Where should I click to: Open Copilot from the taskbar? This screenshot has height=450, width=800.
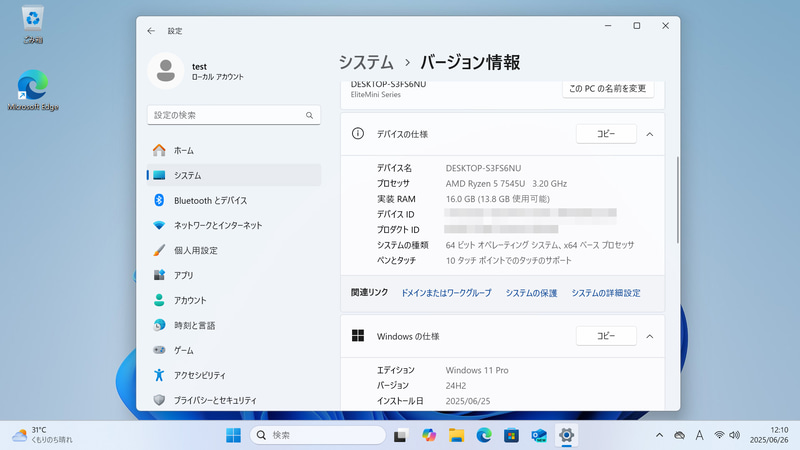[429, 435]
